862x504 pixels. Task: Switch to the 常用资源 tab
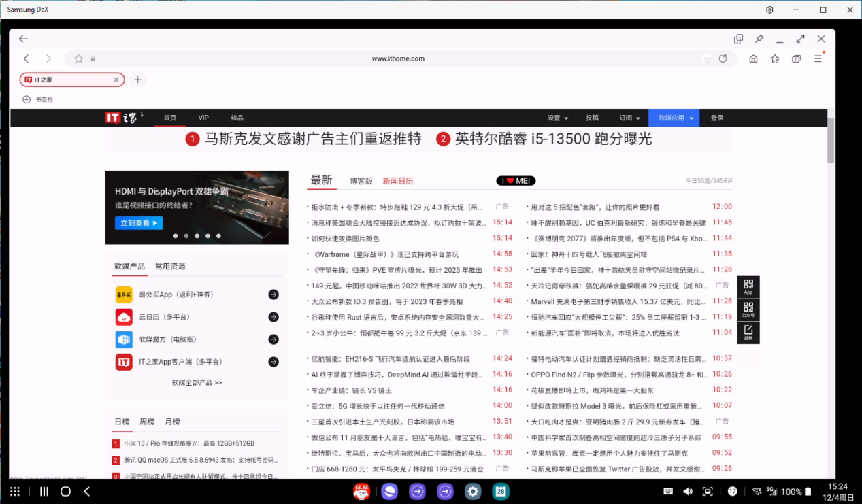click(170, 267)
